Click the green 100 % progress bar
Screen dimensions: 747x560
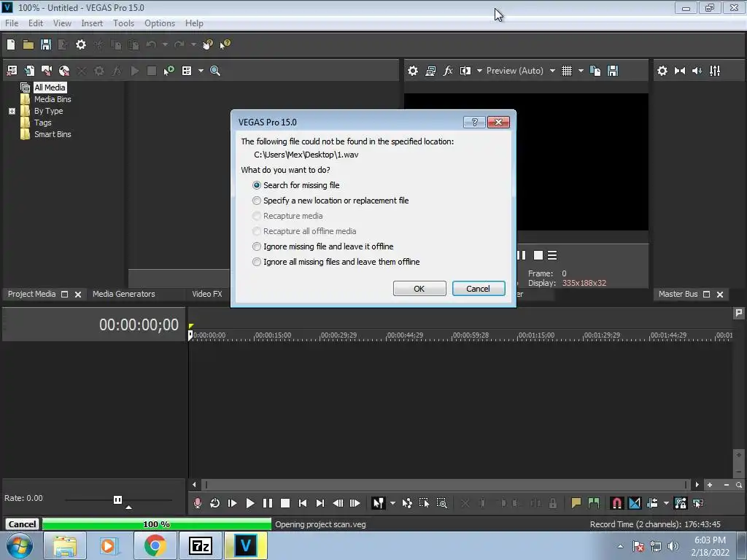(157, 524)
